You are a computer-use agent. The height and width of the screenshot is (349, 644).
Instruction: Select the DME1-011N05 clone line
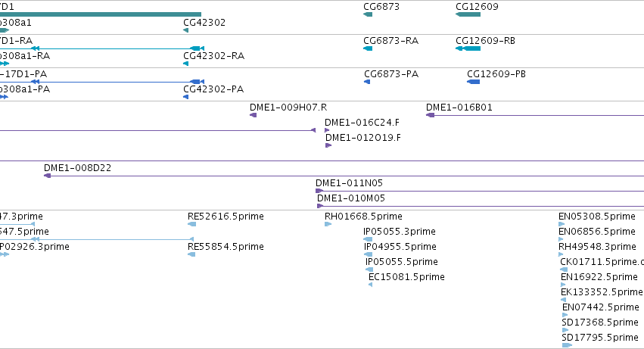pos(480,191)
